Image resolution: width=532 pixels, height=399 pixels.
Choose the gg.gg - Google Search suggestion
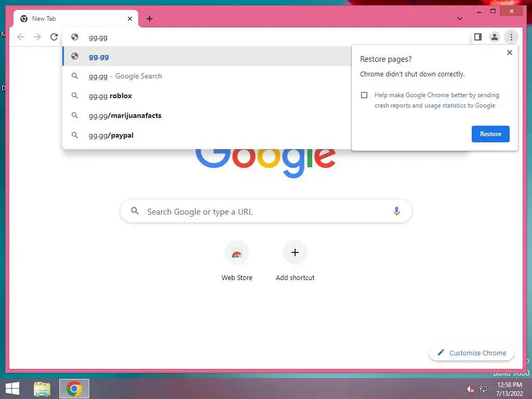207,76
